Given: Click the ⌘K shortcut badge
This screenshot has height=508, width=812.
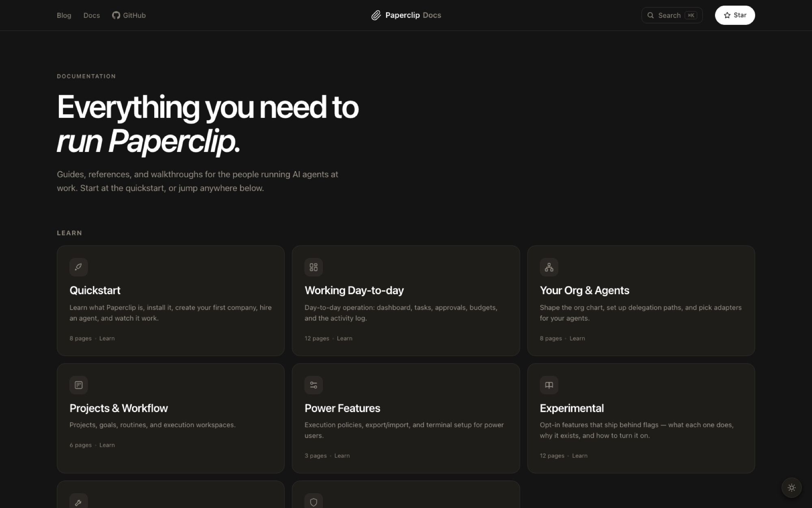Looking at the screenshot, I should point(691,15).
